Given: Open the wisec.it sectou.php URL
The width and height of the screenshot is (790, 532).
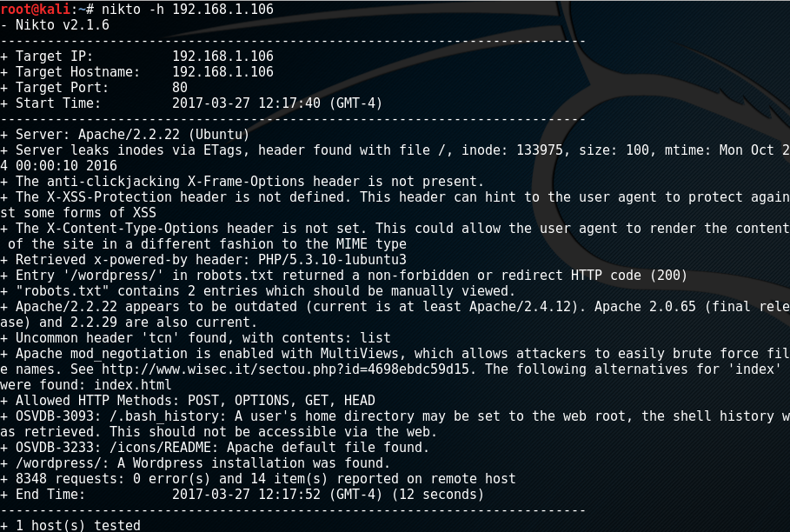Looking at the screenshot, I should [285, 369].
